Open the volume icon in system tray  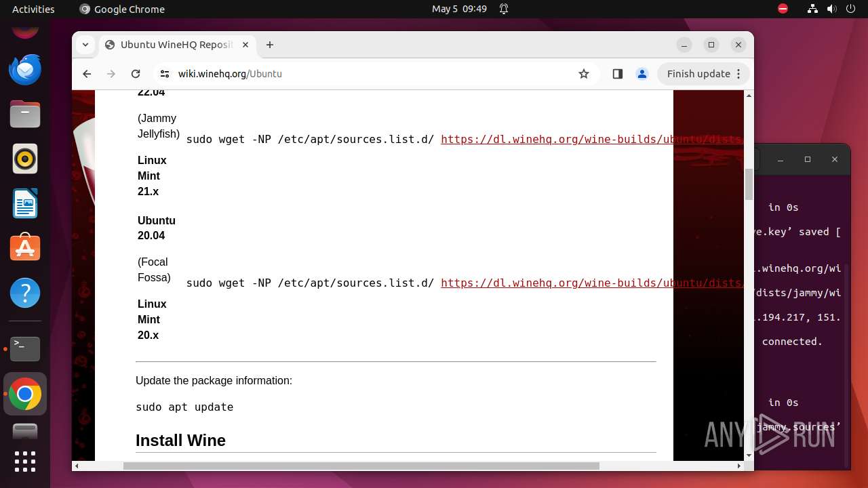(x=831, y=9)
